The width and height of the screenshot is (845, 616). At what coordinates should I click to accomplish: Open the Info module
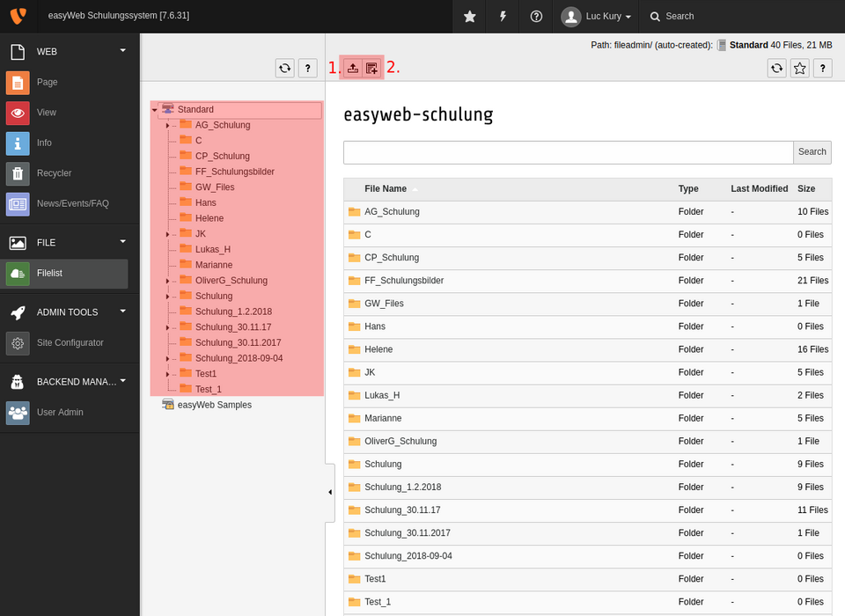click(x=44, y=143)
